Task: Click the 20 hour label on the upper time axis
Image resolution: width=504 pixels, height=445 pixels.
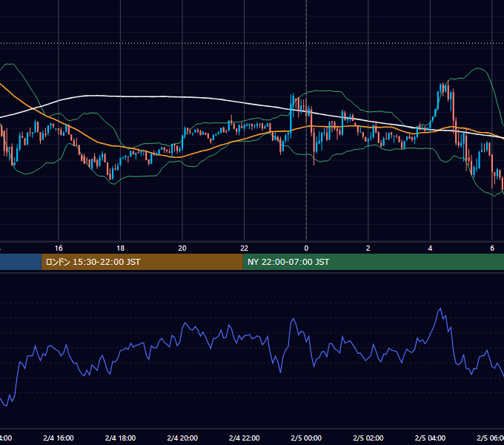Action: [182, 248]
